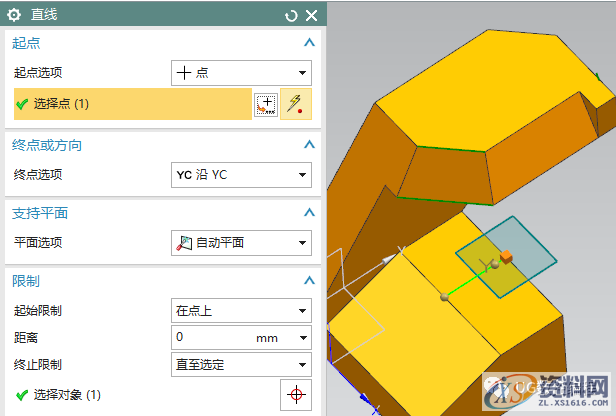Activate the 选择点 (1) selection row
The image size is (616, 416).
[x=133, y=104]
